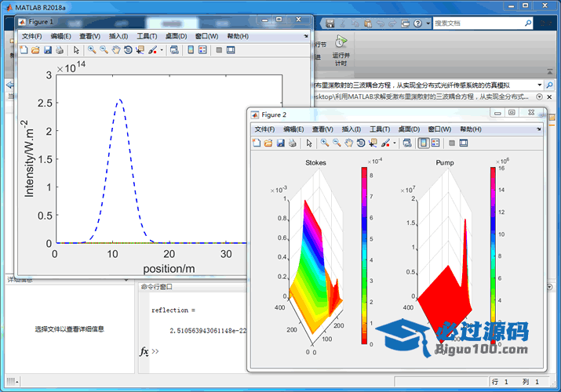Click MATLAB quick access save icon
Viewport: 561px width, 392px height.
pyautogui.click(x=330, y=24)
